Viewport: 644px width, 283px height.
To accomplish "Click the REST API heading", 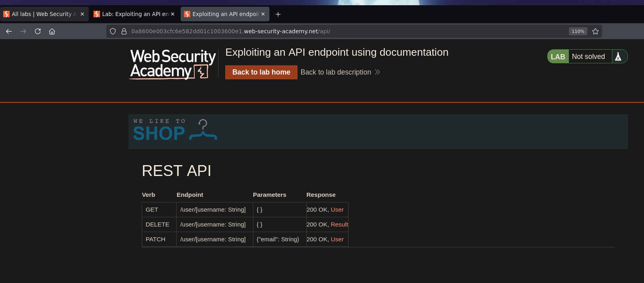I will click(177, 171).
